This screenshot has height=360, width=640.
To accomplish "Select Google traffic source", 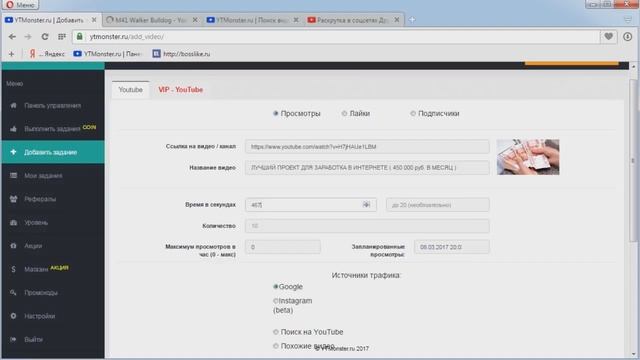I will coord(276,287).
